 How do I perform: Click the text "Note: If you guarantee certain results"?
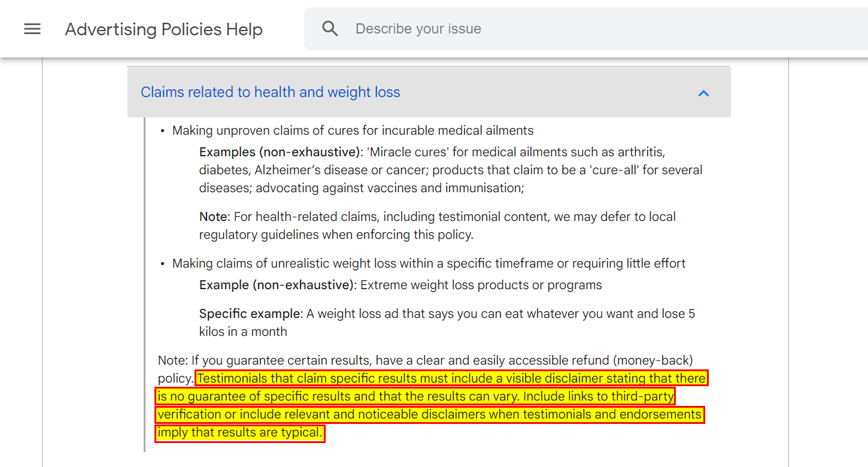[x=425, y=360]
